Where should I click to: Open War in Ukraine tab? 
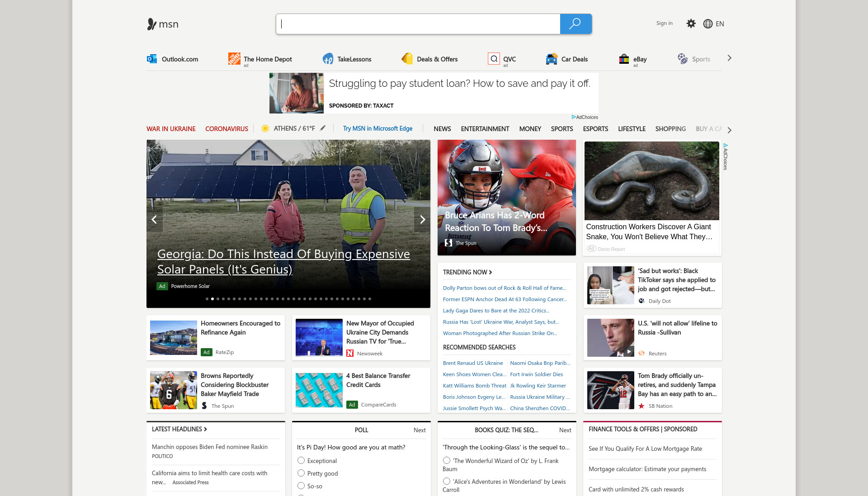[171, 129]
